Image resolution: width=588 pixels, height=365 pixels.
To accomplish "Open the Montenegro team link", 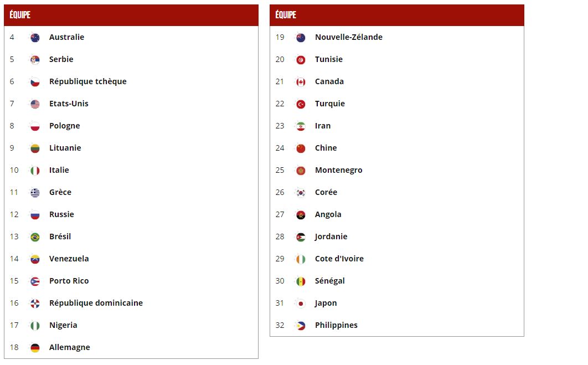I will 338,170.
